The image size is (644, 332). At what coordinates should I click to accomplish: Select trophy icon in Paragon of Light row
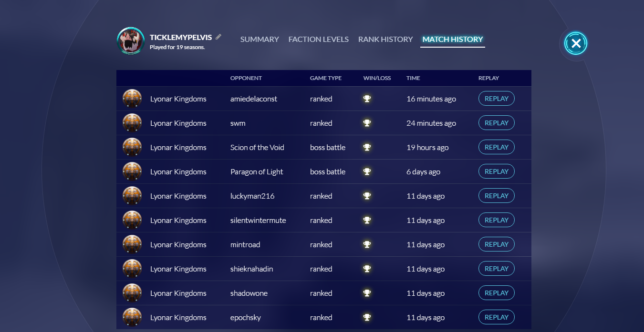(367, 171)
